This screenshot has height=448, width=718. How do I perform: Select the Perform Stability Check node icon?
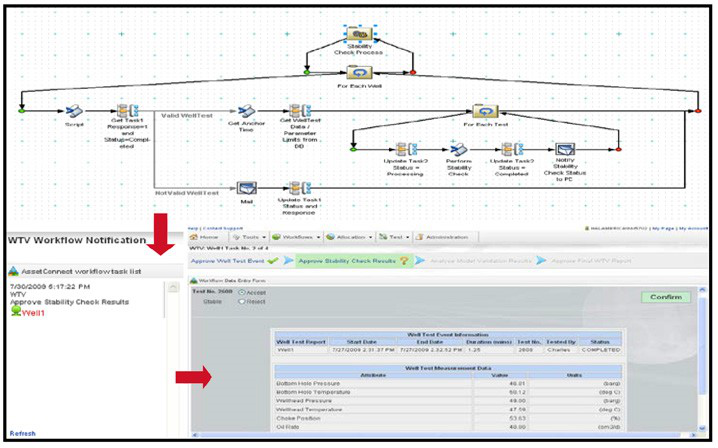tap(458, 149)
